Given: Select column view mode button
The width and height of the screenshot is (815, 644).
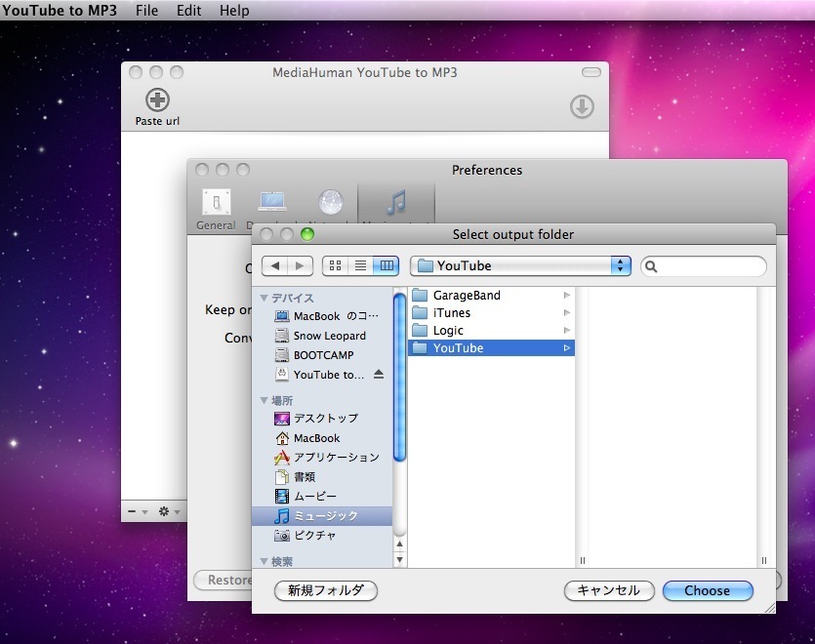Looking at the screenshot, I should [x=387, y=265].
